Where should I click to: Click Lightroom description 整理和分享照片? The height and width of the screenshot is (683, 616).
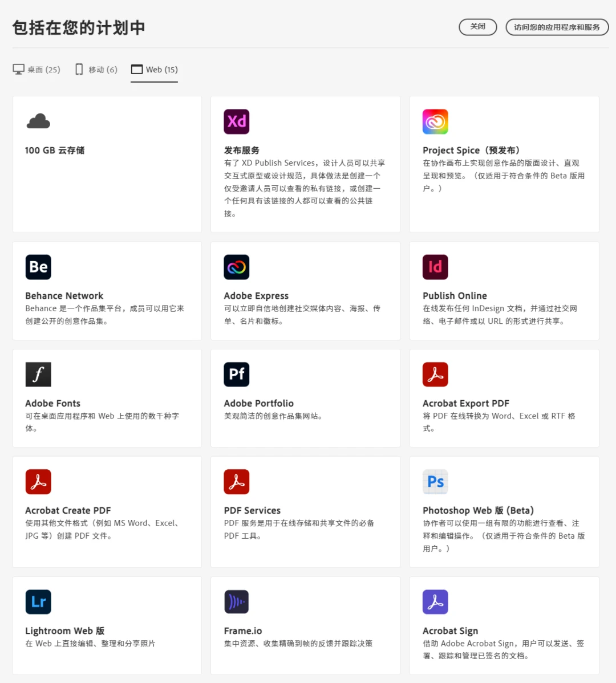pos(91,643)
